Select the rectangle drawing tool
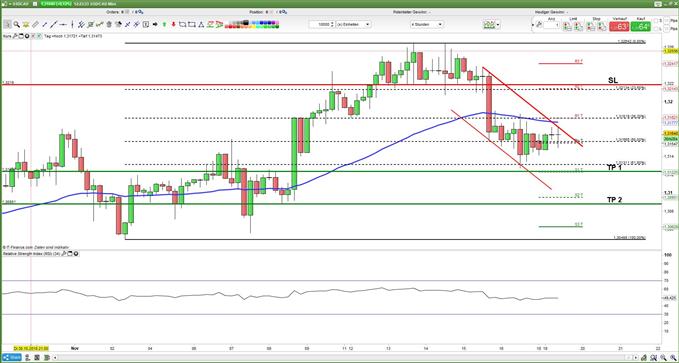 coord(192,24)
